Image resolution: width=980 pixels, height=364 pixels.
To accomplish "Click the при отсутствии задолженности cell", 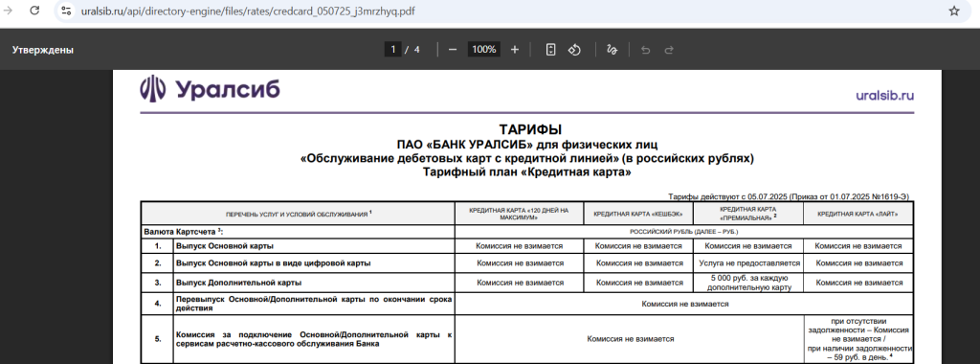I will pyautogui.click(x=858, y=339).
